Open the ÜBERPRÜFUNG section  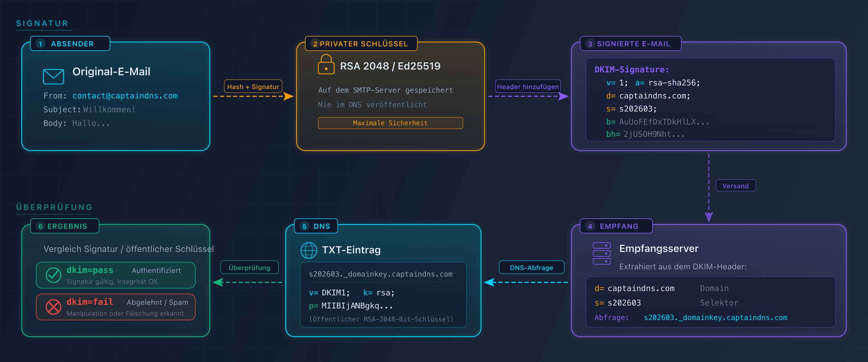click(x=54, y=207)
